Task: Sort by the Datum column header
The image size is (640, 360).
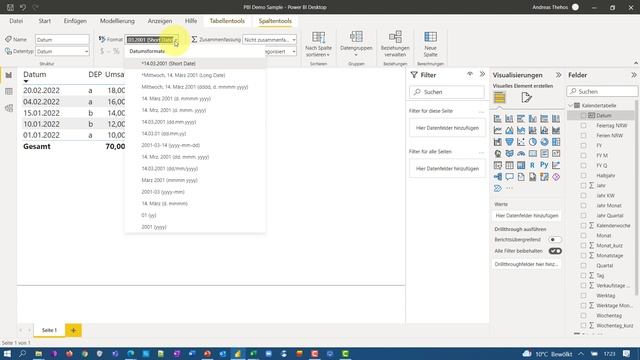Action: coord(35,75)
